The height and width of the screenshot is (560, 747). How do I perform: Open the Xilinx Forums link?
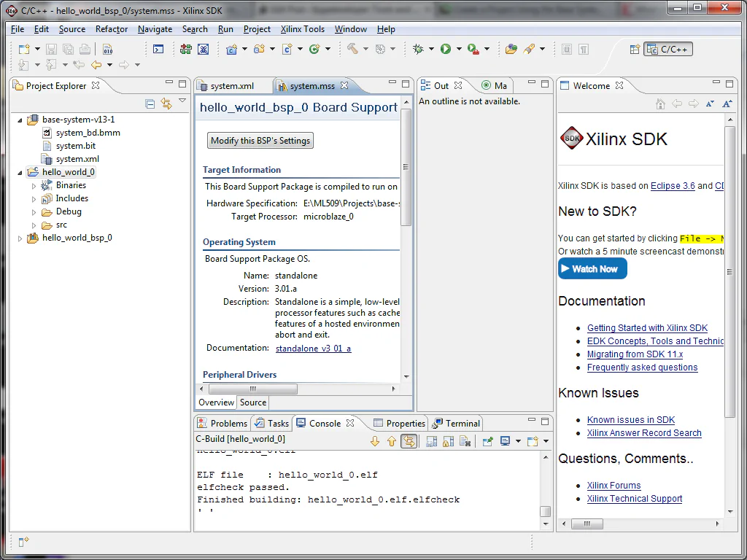coord(614,486)
